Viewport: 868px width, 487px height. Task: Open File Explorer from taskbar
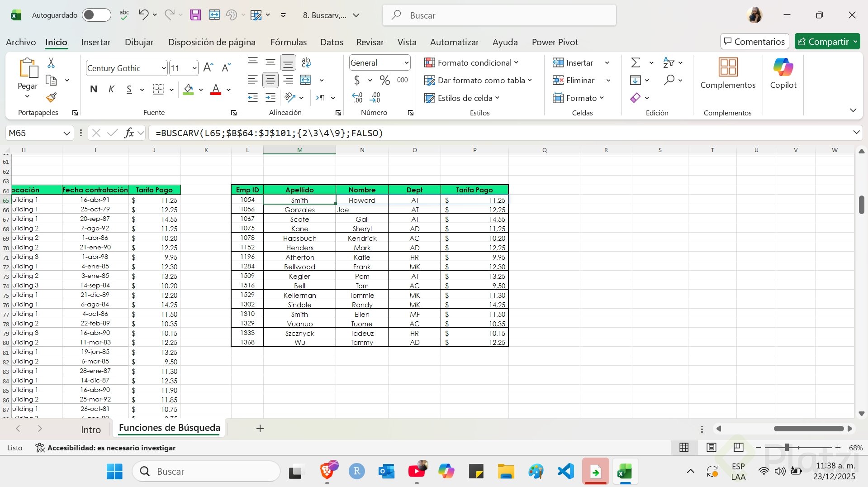coord(506,472)
